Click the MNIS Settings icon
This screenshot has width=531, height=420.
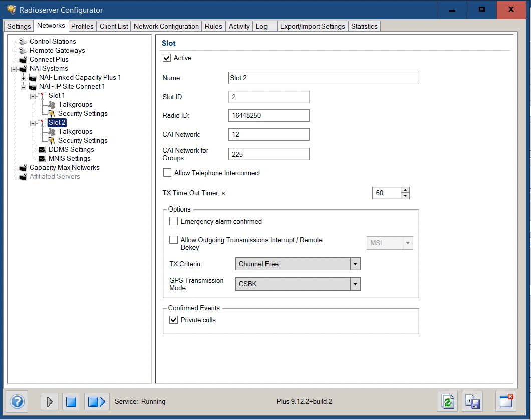(42, 158)
